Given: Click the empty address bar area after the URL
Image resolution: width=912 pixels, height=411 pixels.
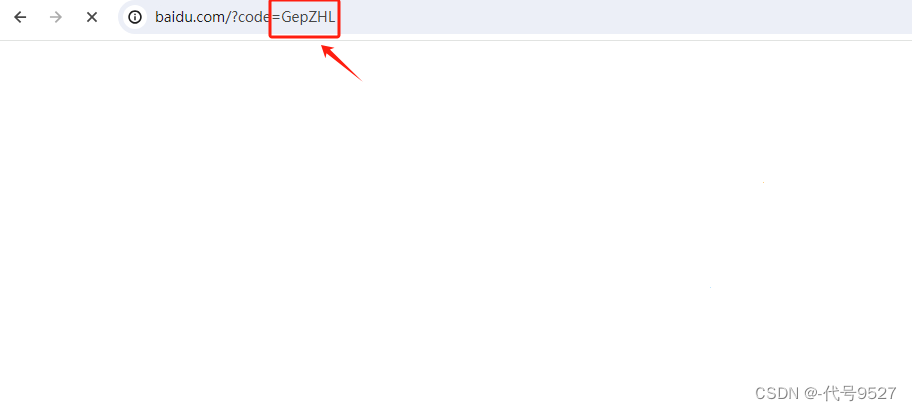Looking at the screenshot, I should click(622, 17).
